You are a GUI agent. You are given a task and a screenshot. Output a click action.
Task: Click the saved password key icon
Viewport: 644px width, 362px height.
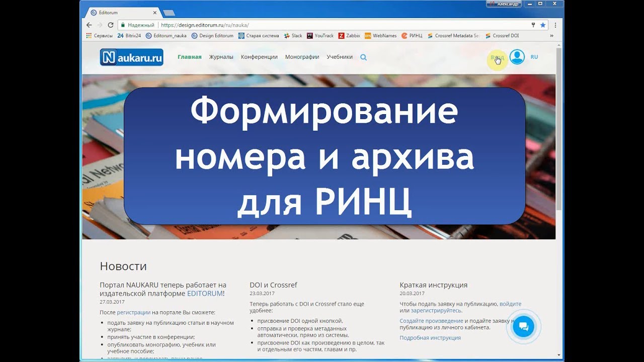[533, 25]
